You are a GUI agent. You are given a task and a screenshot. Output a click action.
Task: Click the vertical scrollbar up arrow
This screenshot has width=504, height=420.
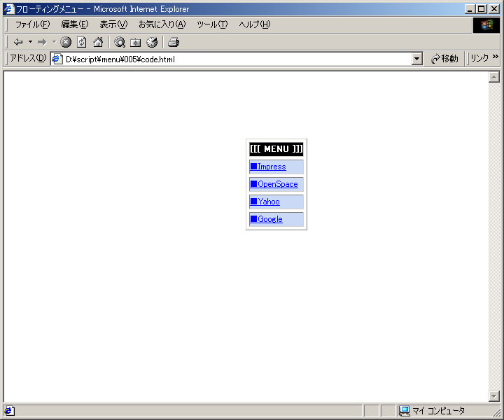tap(494, 77)
